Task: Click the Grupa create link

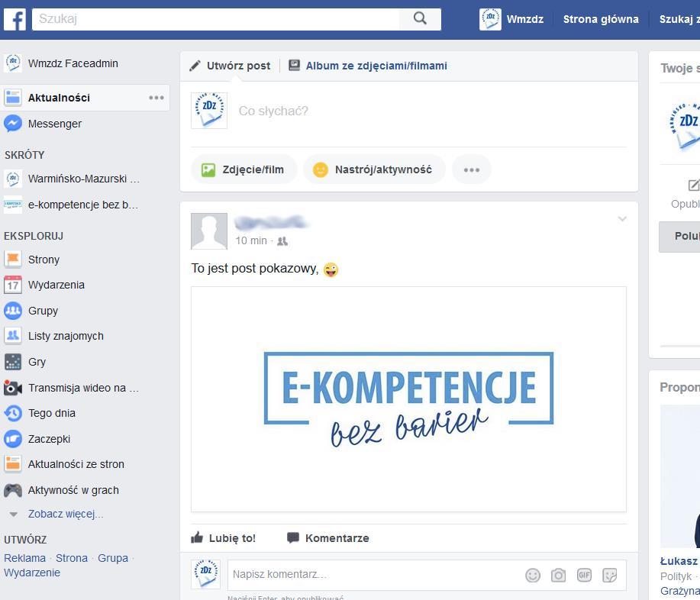Action: coord(113,558)
